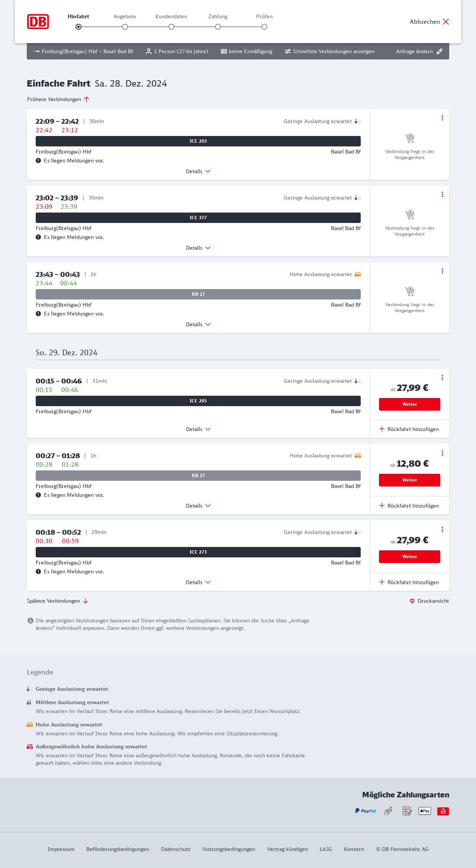Select the Angebote step circle

[x=125, y=27]
